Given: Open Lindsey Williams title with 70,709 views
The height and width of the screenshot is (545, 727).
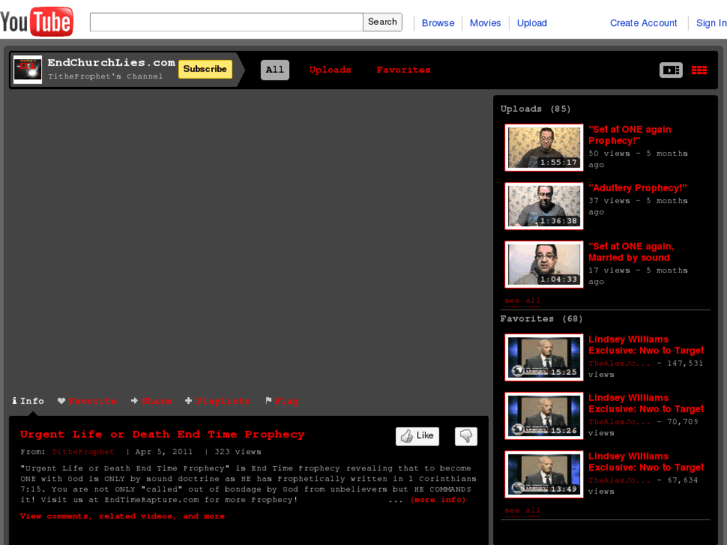Looking at the screenshot, I should pyautogui.click(x=646, y=404).
